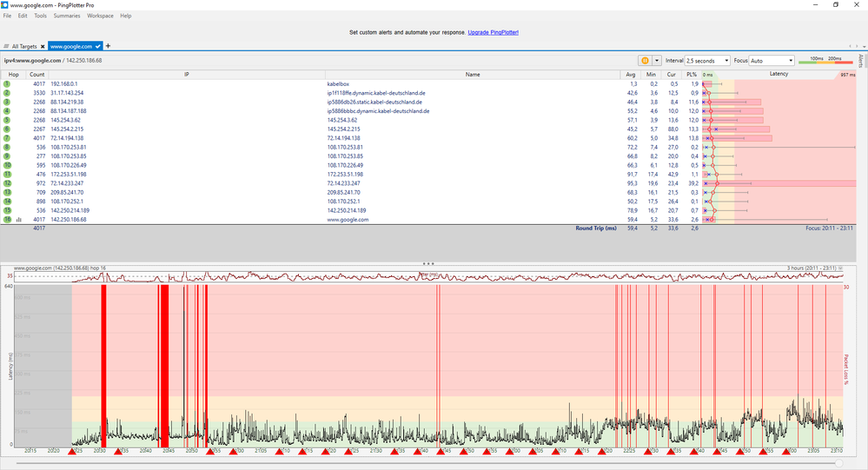Switch to the All Targets tab

coord(24,47)
